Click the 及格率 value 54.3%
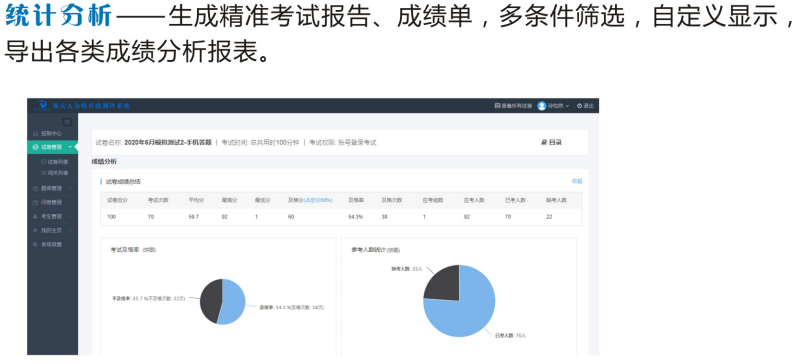The width and height of the screenshot is (796, 364). (355, 217)
